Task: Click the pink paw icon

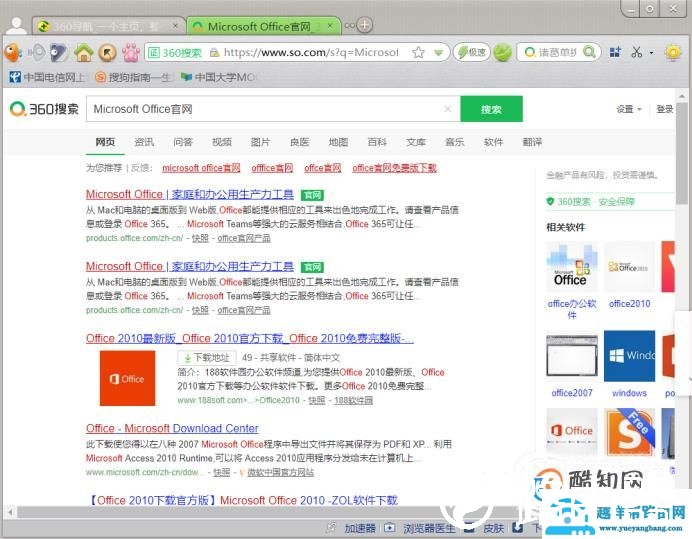Action: 131,53
